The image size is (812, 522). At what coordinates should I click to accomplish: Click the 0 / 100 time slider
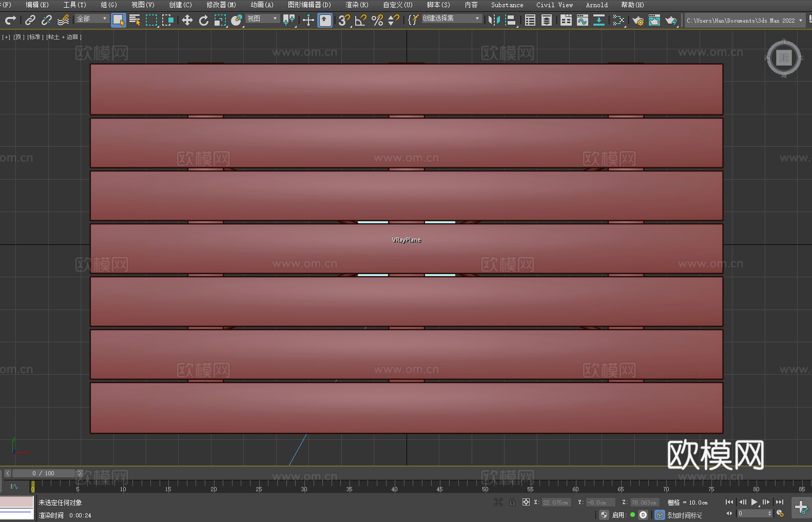44,473
